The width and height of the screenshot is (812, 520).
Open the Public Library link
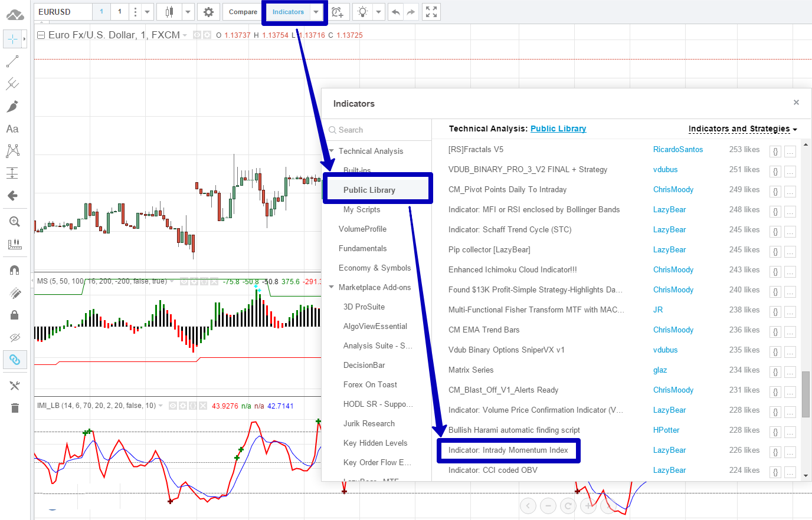click(558, 129)
